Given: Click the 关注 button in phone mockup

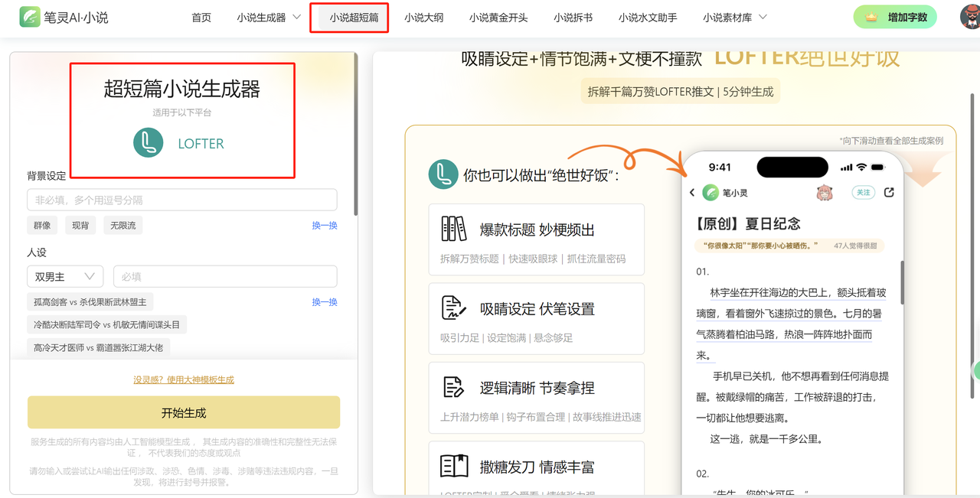Looking at the screenshot, I should [864, 193].
